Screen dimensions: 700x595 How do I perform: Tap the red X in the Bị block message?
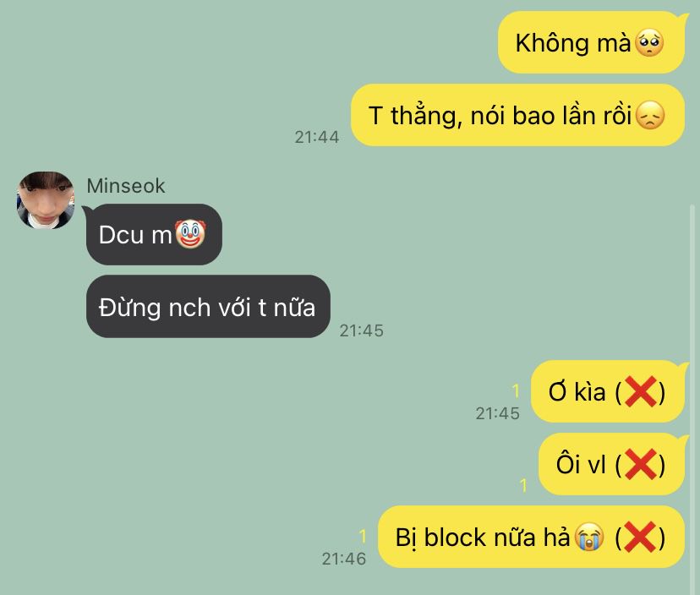(640, 537)
